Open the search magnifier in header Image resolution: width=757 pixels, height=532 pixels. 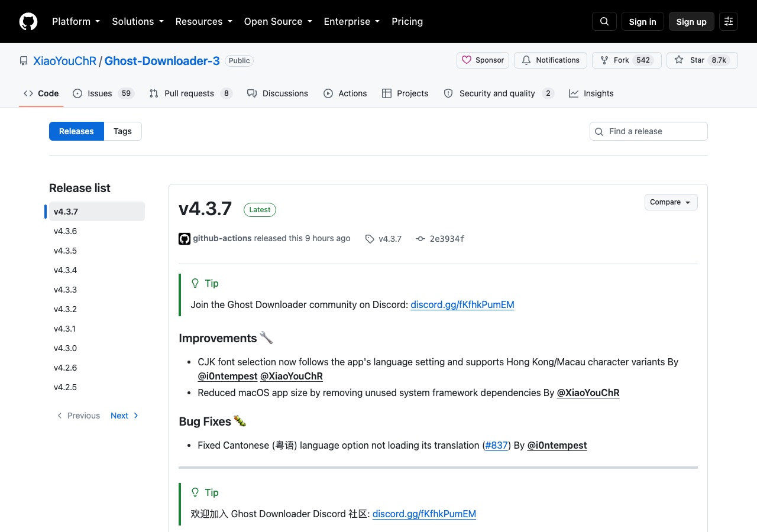pos(604,21)
